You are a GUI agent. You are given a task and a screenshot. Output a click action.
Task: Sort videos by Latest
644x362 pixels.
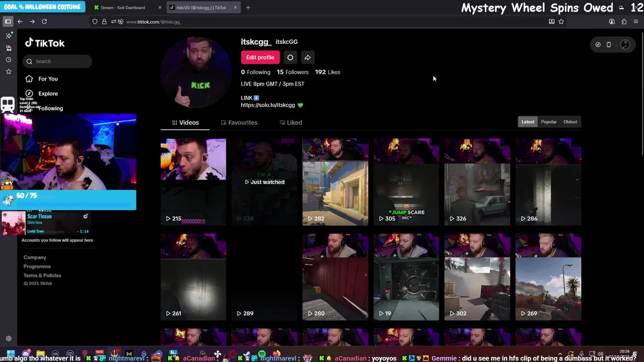(528, 122)
